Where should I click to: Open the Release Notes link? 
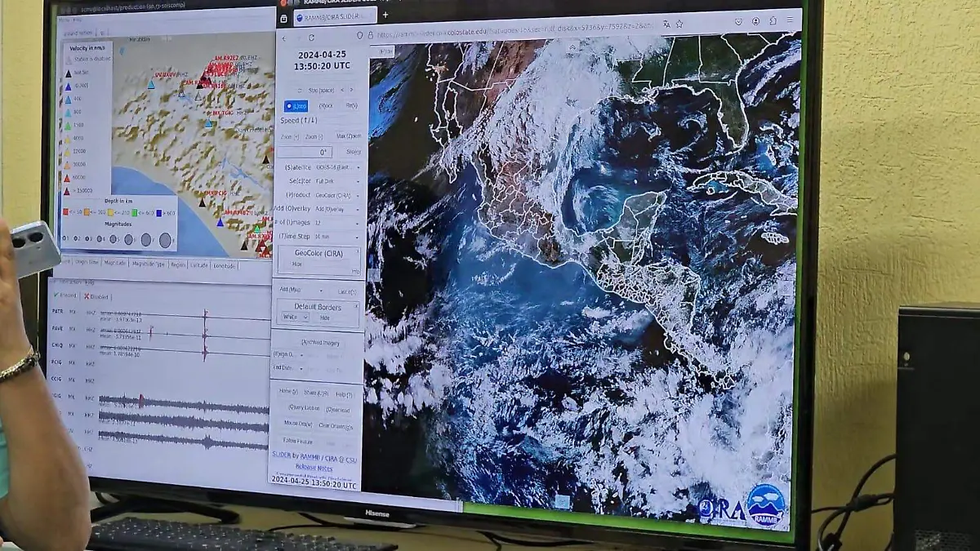tap(314, 468)
